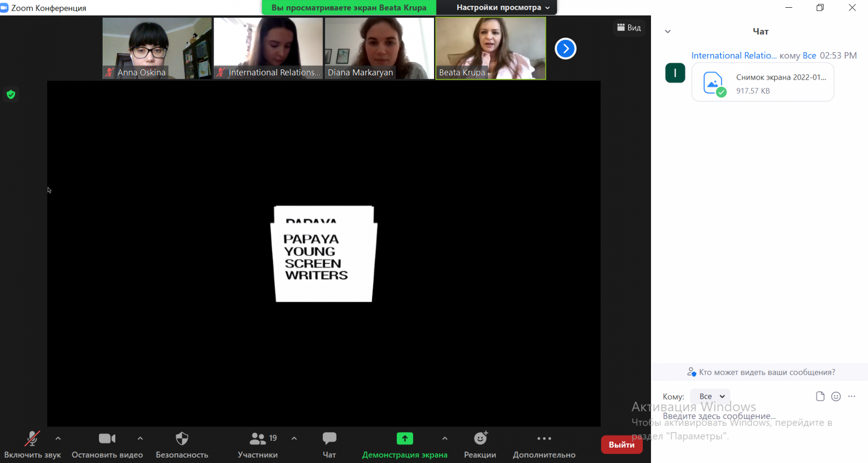Toggle the Чат speech bubble in toolbar

pyautogui.click(x=329, y=445)
